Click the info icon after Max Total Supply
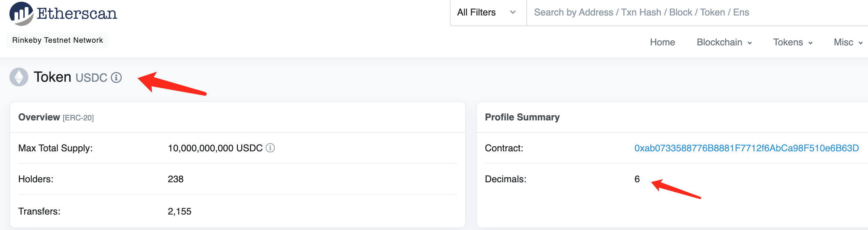Viewport: 868px width, 230px height. tap(270, 148)
